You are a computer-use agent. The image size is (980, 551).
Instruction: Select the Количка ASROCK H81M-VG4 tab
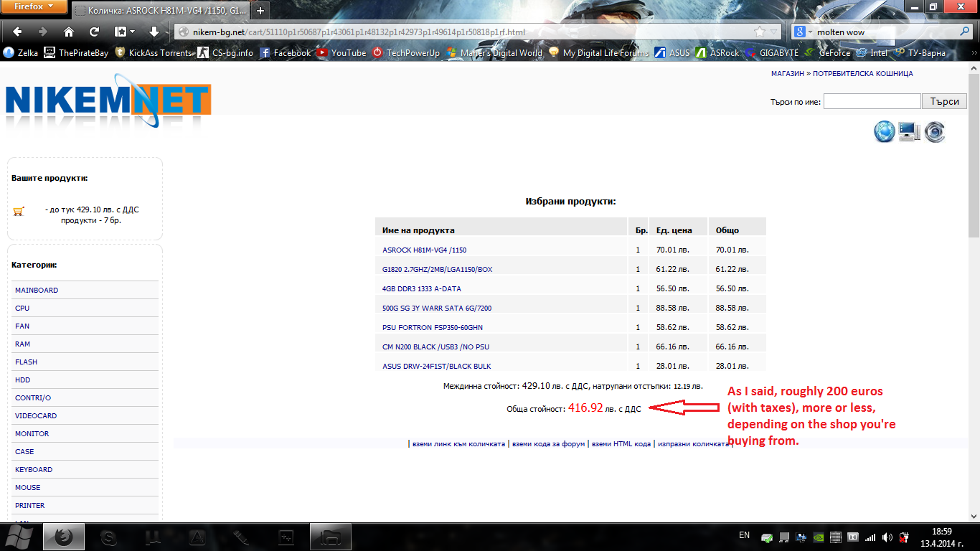tap(160, 11)
